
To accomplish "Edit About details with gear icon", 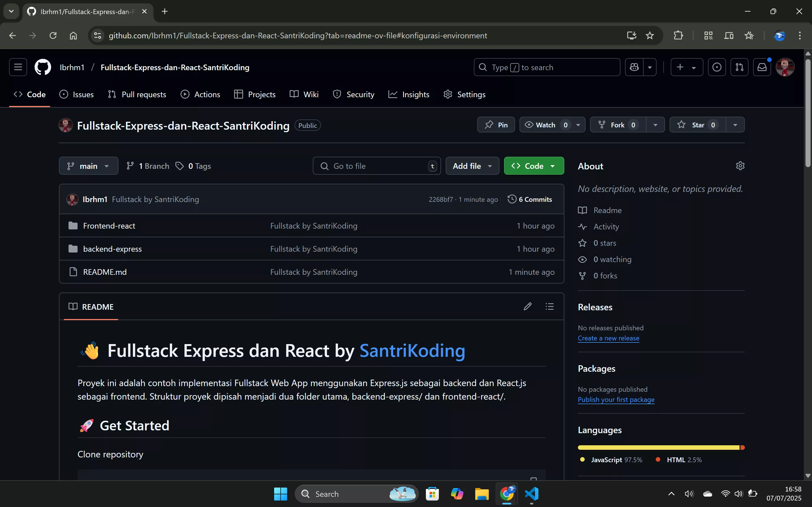I will coord(740,166).
